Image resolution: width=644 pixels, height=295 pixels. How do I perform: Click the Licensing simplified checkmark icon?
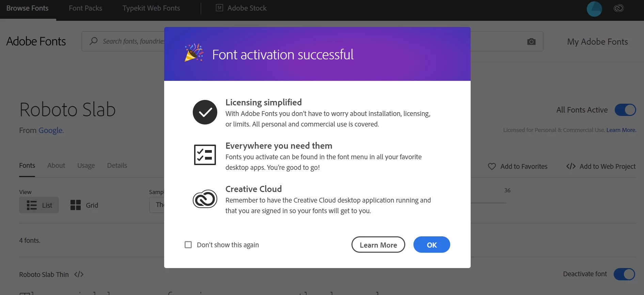click(x=205, y=112)
